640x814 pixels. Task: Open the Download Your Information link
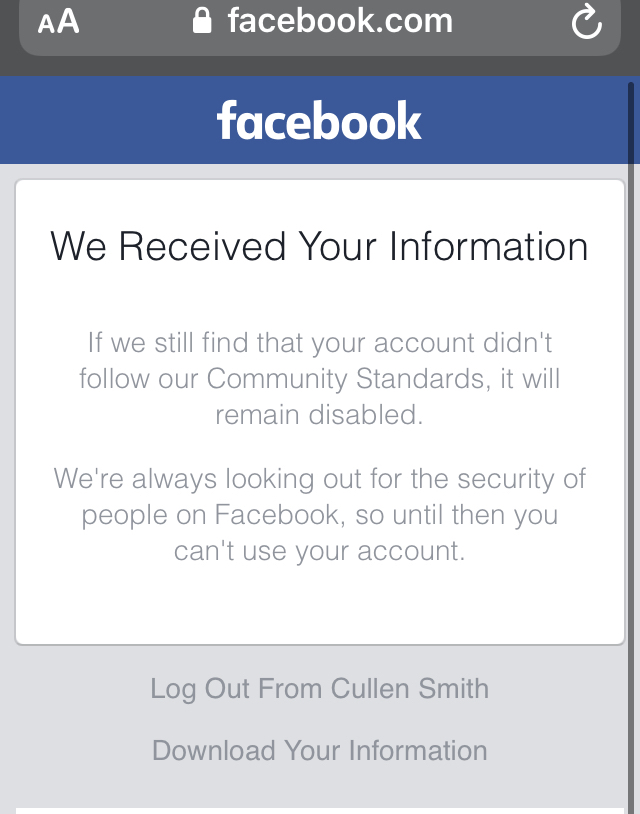[x=320, y=750]
